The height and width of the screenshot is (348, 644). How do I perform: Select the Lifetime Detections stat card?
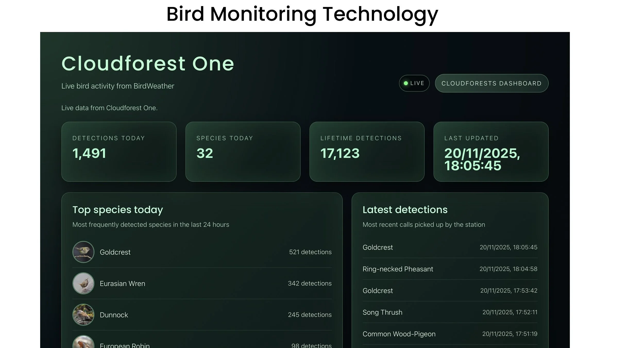coord(367,152)
